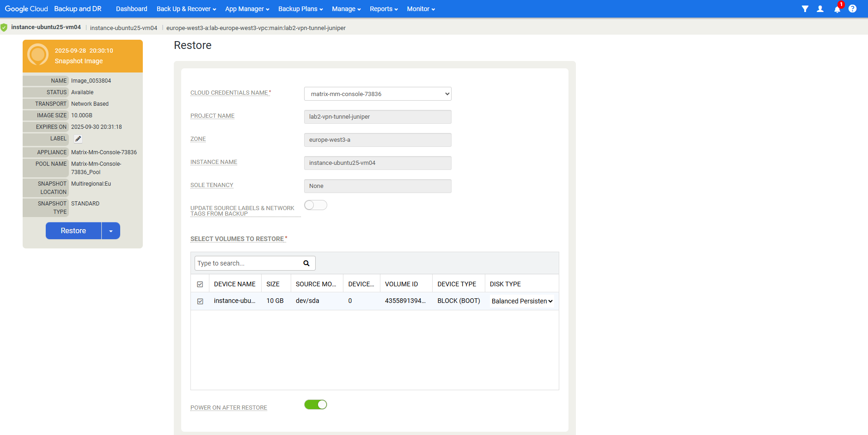Click the orange snapshot image circle icon
Viewport: 868px width, 435px height.
(38, 55)
